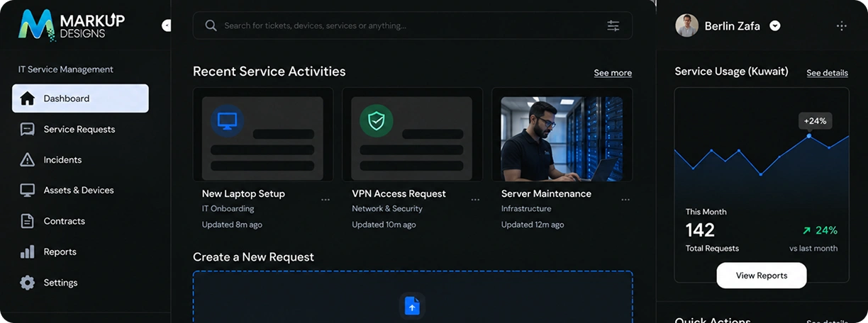Open Service Requests in the sidebar

tap(80, 130)
